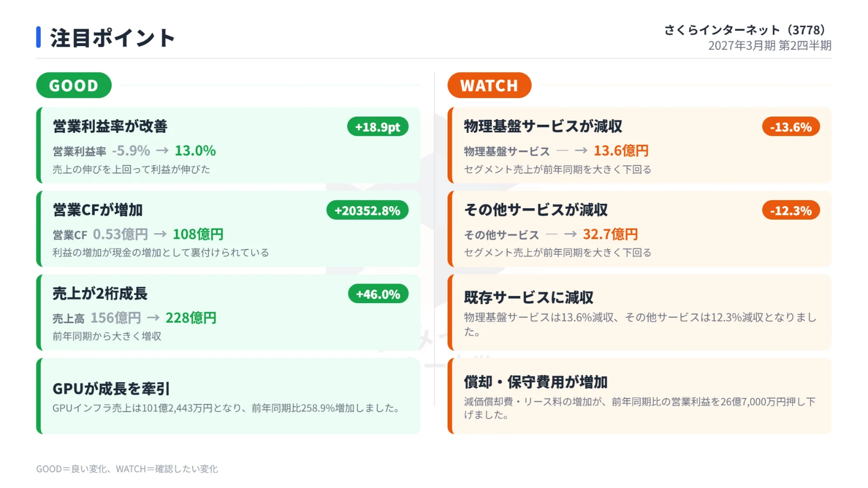Select the prior sales value 156億円
This screenshot has width=868, height=488.
pyautogui.click(x=116, y=318)
